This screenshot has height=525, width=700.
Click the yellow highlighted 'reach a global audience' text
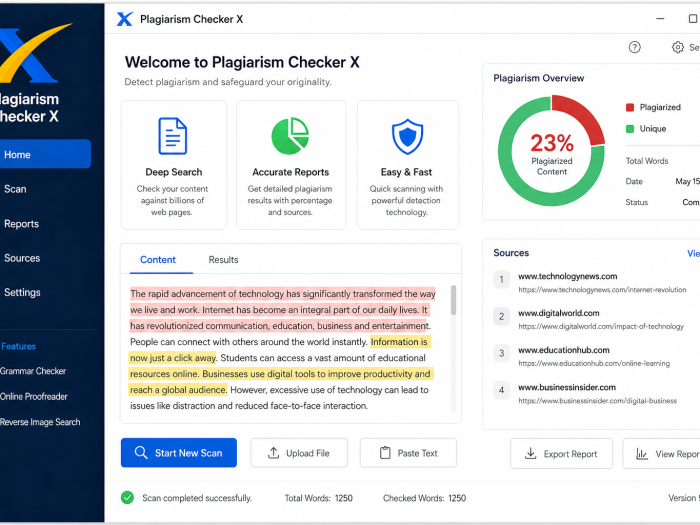pos(178,390)
